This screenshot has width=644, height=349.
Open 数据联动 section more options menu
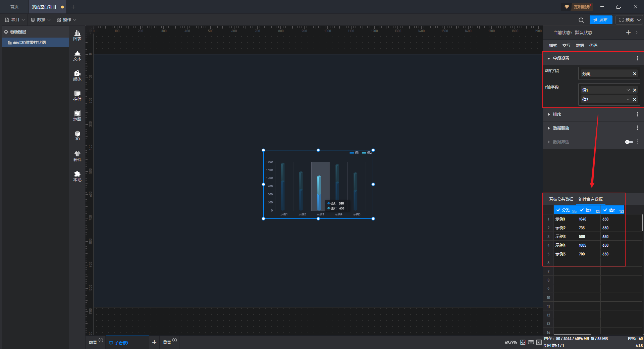(x=637, y=128)
